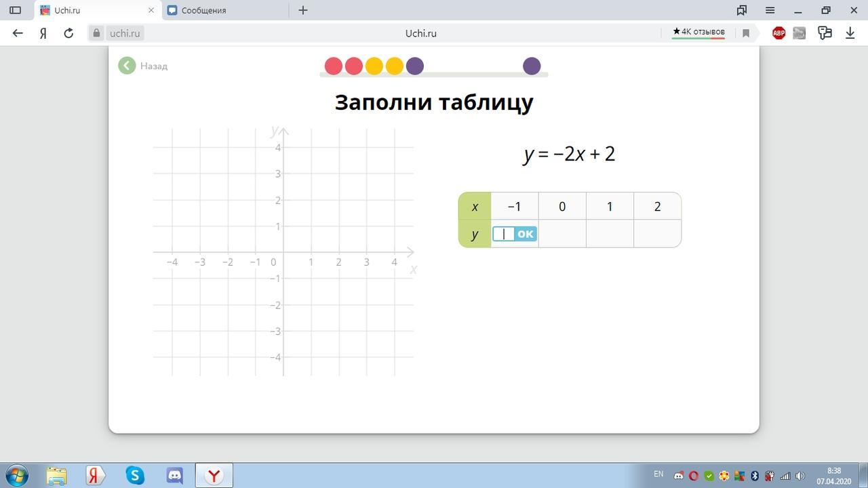Click the second red progress dot
The width and height of the screenshot is (868, 488).
353,66
